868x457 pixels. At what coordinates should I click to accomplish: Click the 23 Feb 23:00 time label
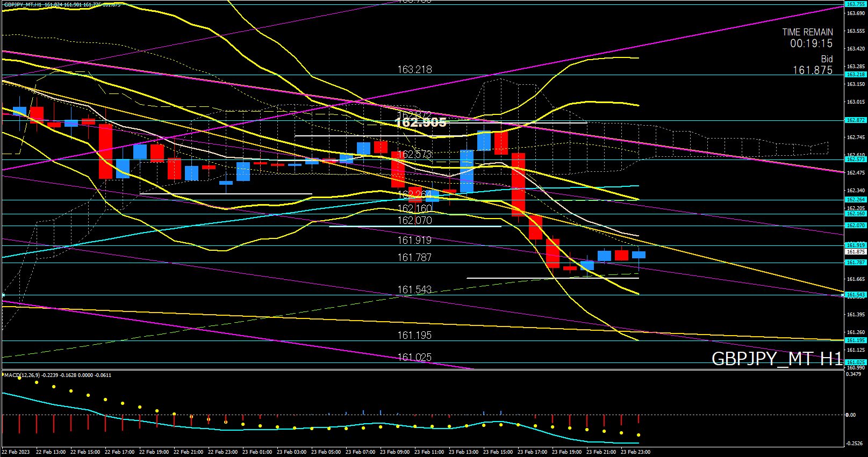(635, 452)
